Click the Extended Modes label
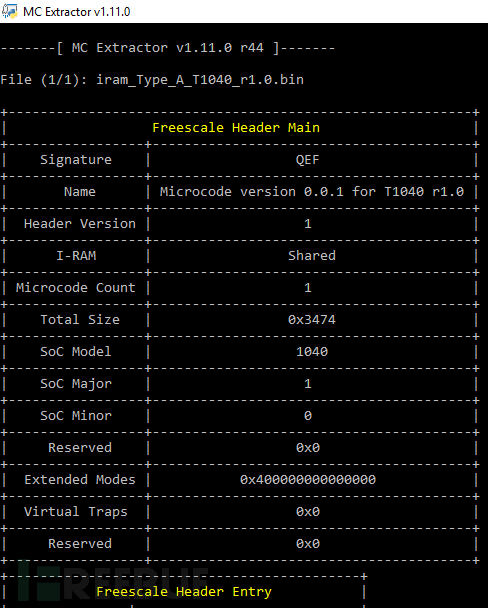Viewport: 488px width, 608px height. (80, 480)
